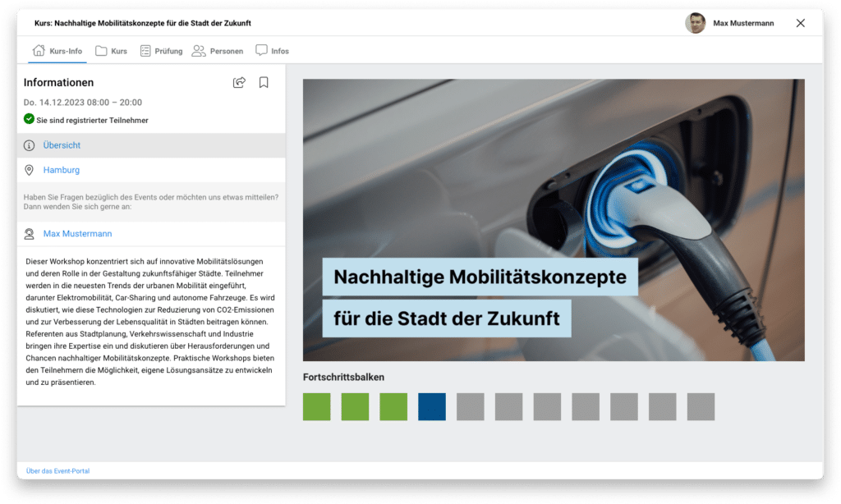Click the location pin icon beside Hamburg
This screenshot has width=841, height=504.
[29, 170]
